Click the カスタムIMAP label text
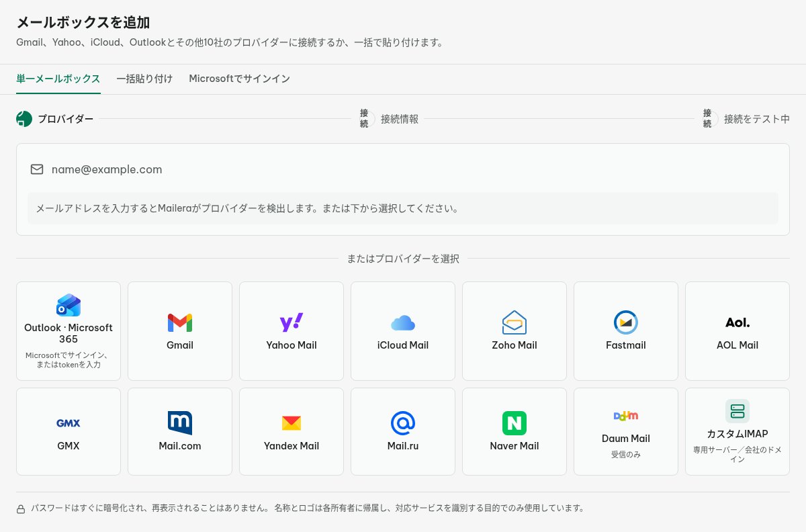The image size is (806, 532). (737, 434)
